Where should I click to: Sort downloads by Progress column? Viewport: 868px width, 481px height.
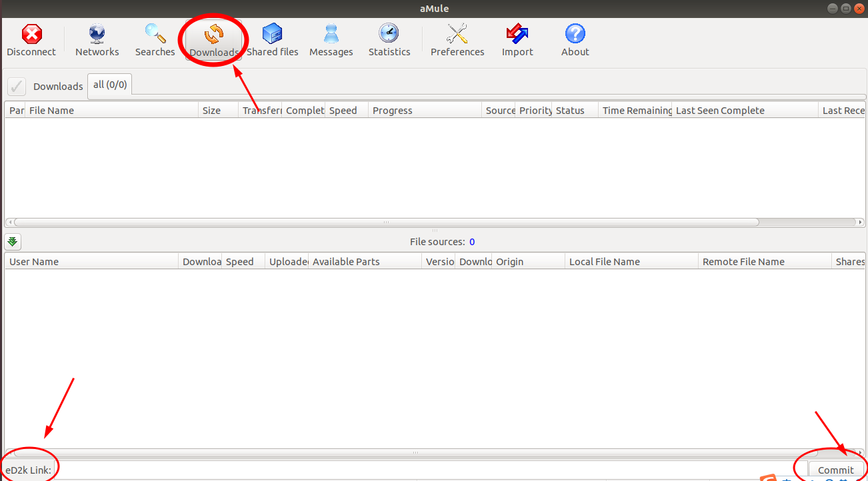click(x=425, y=111)
